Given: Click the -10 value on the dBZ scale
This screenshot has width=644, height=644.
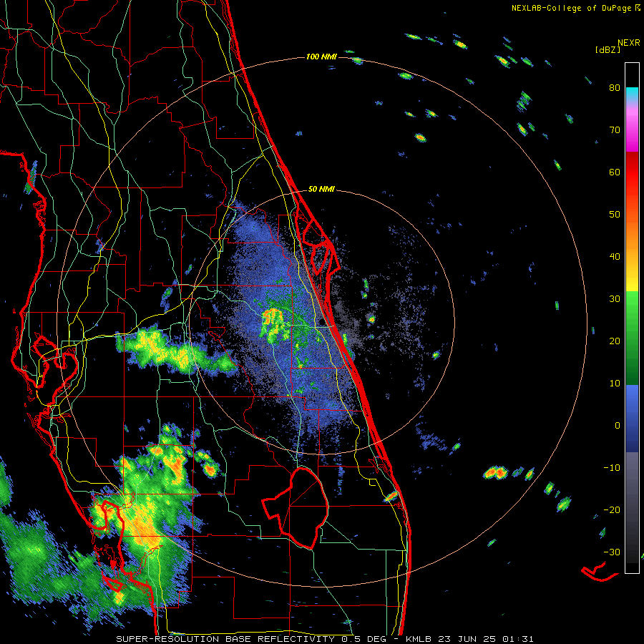Looking at the screenshot, I should tap(612, 468).
